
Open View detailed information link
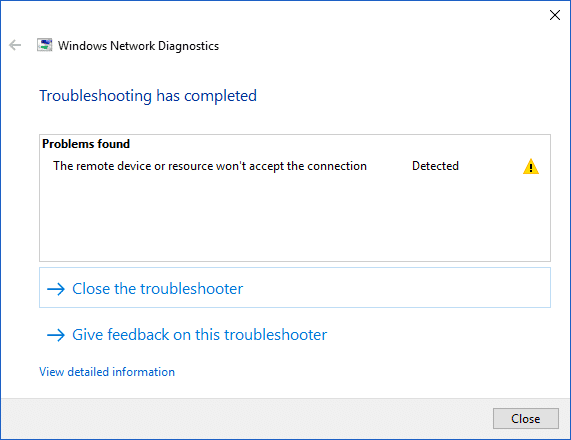click(x=107, y=372)
